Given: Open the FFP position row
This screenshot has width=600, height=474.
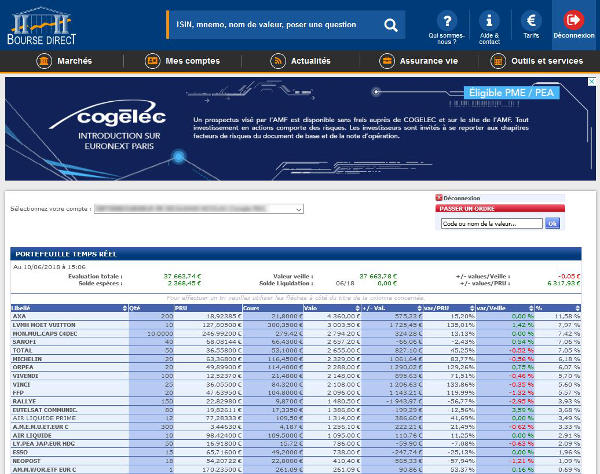Looking at the screenshot, I should click(x=296, y=393).
